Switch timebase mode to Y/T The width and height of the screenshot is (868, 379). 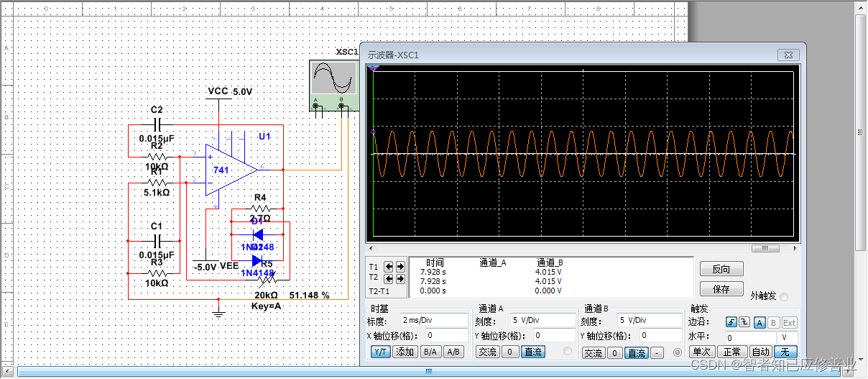coord(381,352)
